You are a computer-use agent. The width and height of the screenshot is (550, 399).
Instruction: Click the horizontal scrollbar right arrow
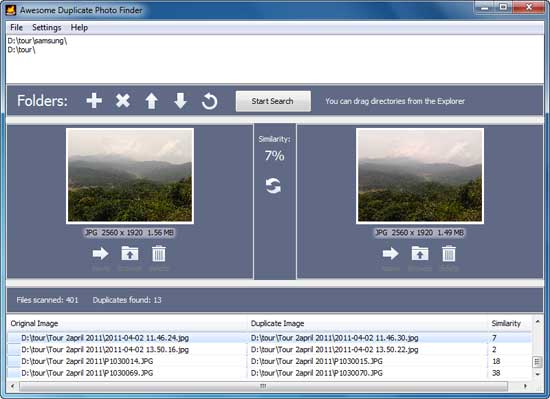point(525,386)
